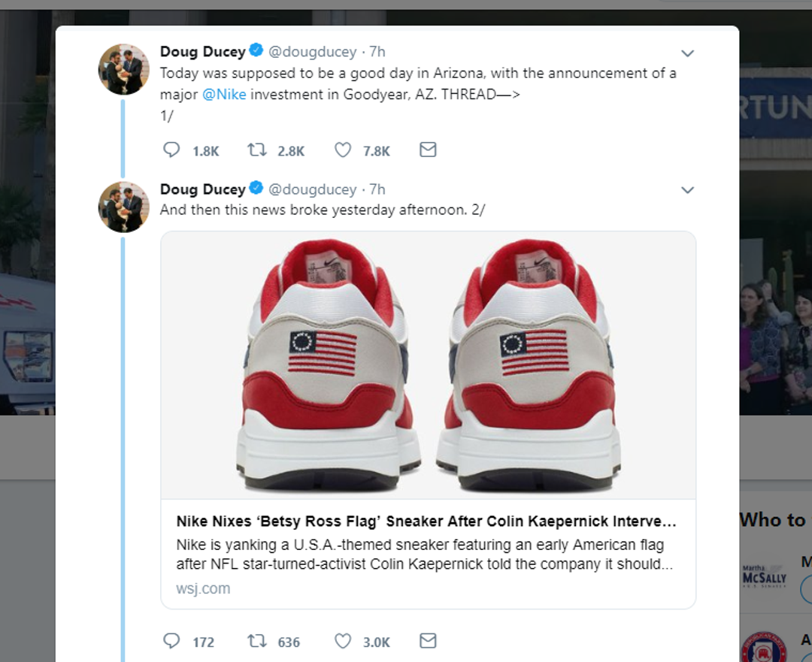Open Doug Ducey's name in first tweet
Viewport: 812px width, 662px height.
tap(202, 52)
